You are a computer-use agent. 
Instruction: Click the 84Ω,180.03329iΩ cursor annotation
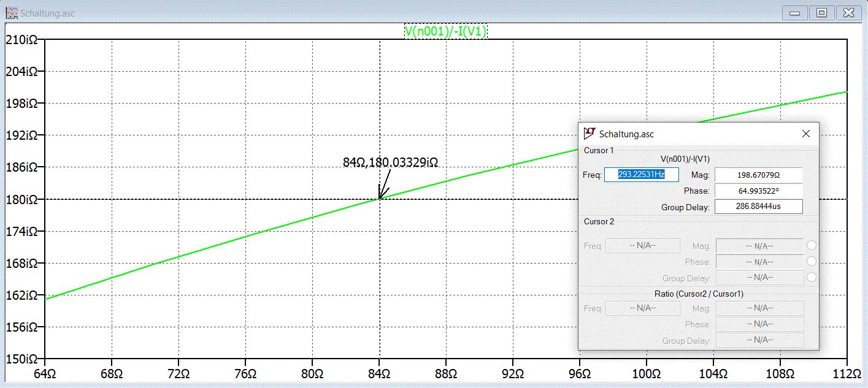(x=390, y=162)
